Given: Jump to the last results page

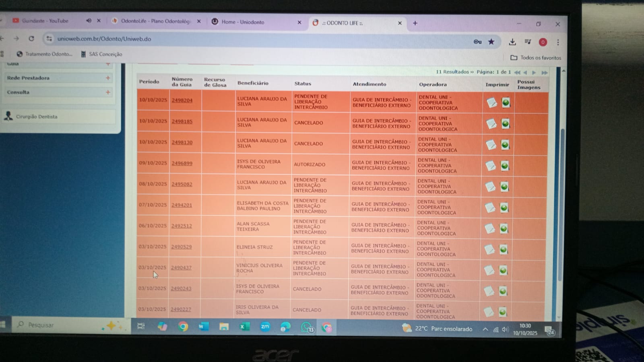Looking at the screenshot, I should click(x=545, y=73).
